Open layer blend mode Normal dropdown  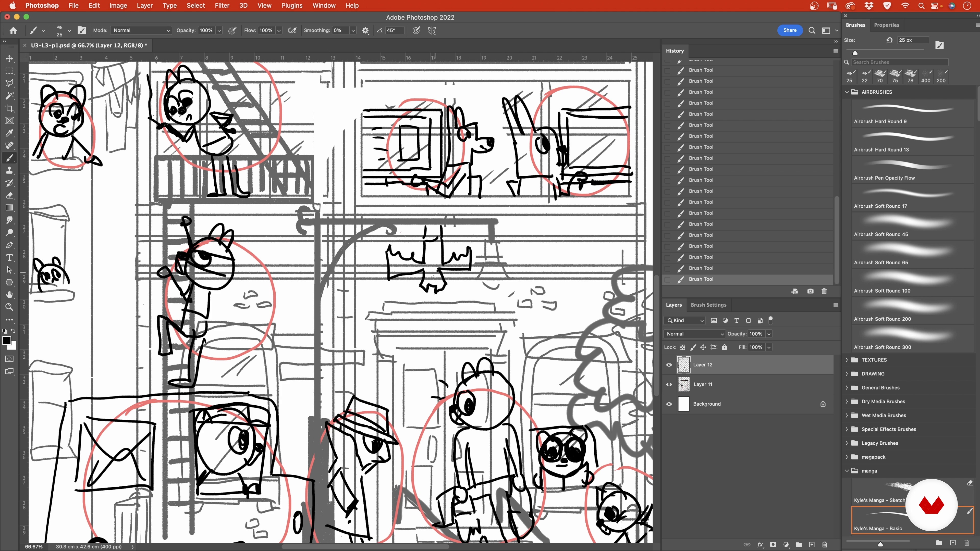(x=695, y=334)
